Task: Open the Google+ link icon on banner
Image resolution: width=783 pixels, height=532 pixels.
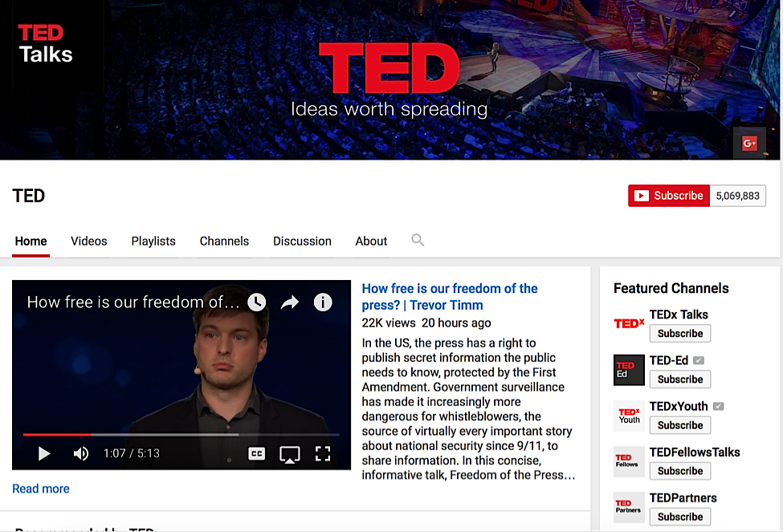Action: 749,144
